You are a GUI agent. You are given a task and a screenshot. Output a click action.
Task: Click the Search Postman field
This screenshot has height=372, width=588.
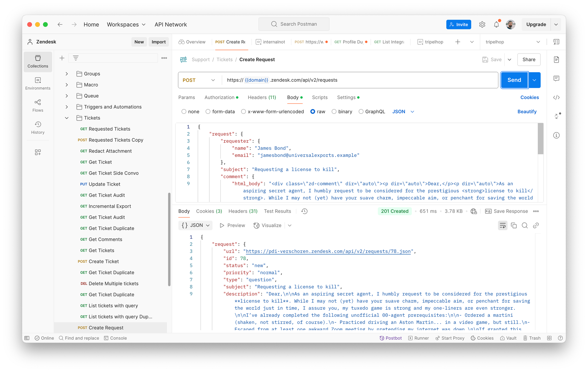tap(294, 24)
